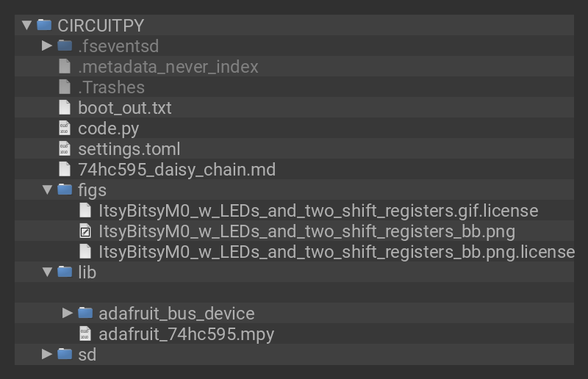This screenshot has height=379, width=588.
Task: Expand the .fseventsd folder
Action: pos(48,46)
